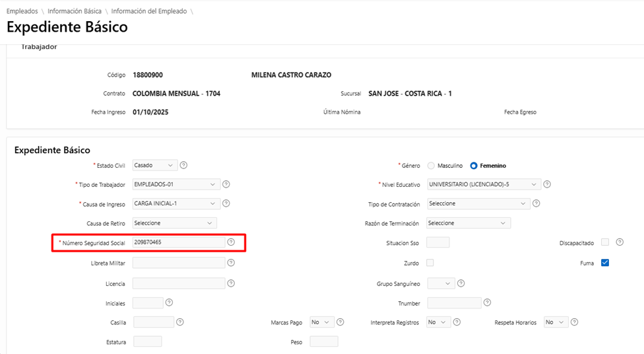Click help icon next to Nivel Educativo
This screenshot has width=644, height=354.
click(x=547, y=184)
